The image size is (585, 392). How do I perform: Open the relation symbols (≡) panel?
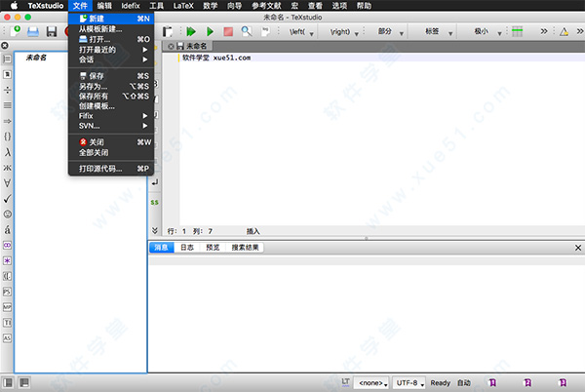click(7, 105)
